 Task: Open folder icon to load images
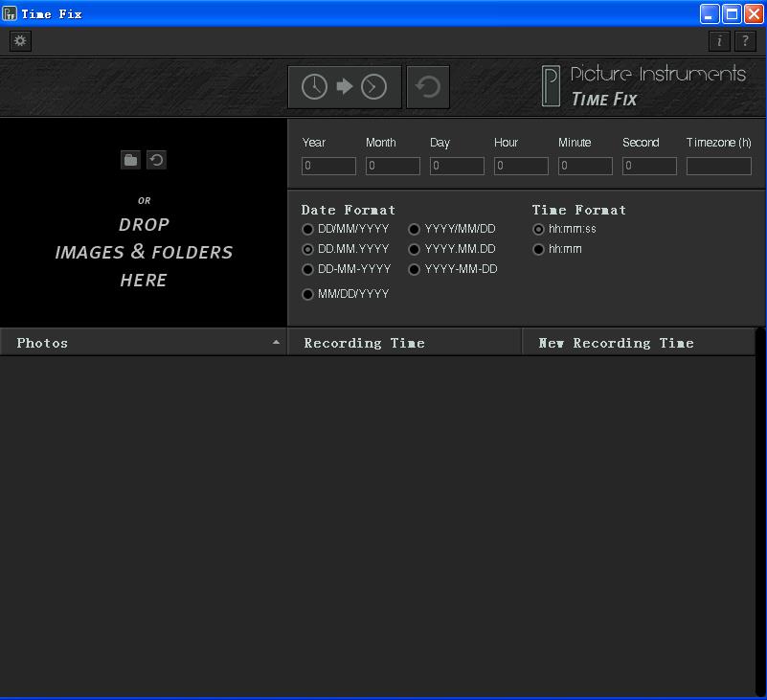coord(130,160)
